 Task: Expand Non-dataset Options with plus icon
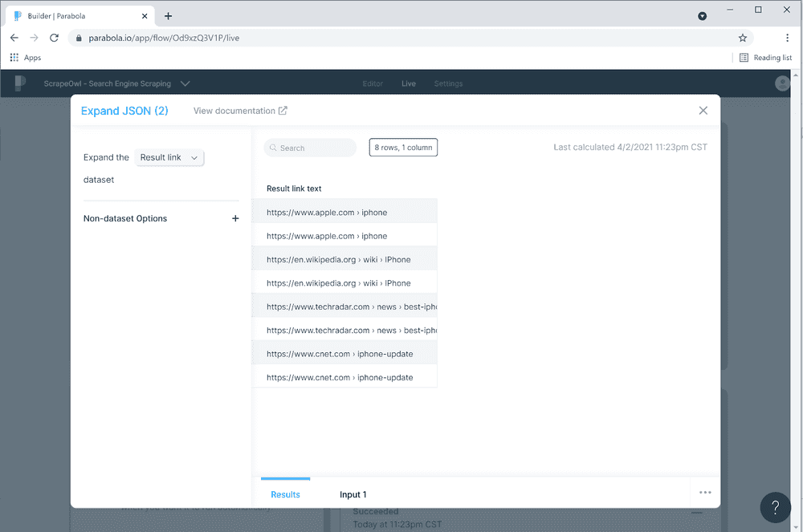[235, 218]
